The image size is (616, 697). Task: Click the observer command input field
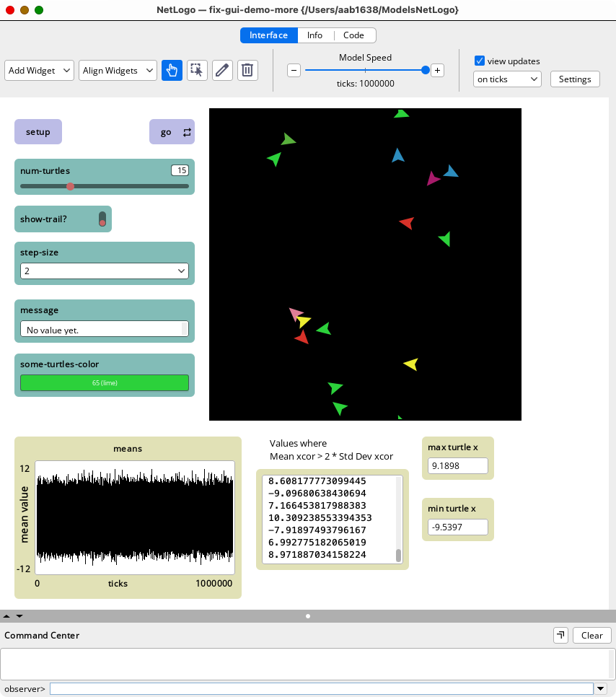321,689
